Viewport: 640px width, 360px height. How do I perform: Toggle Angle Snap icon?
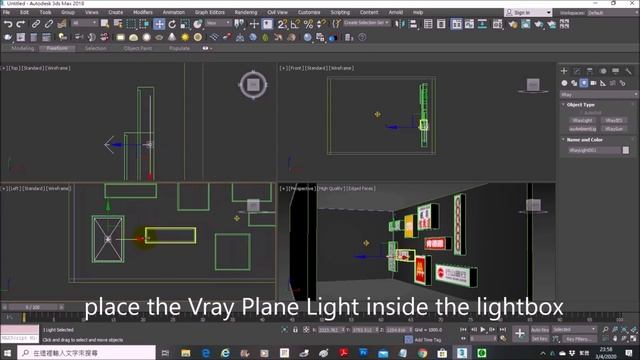[295, 24]
